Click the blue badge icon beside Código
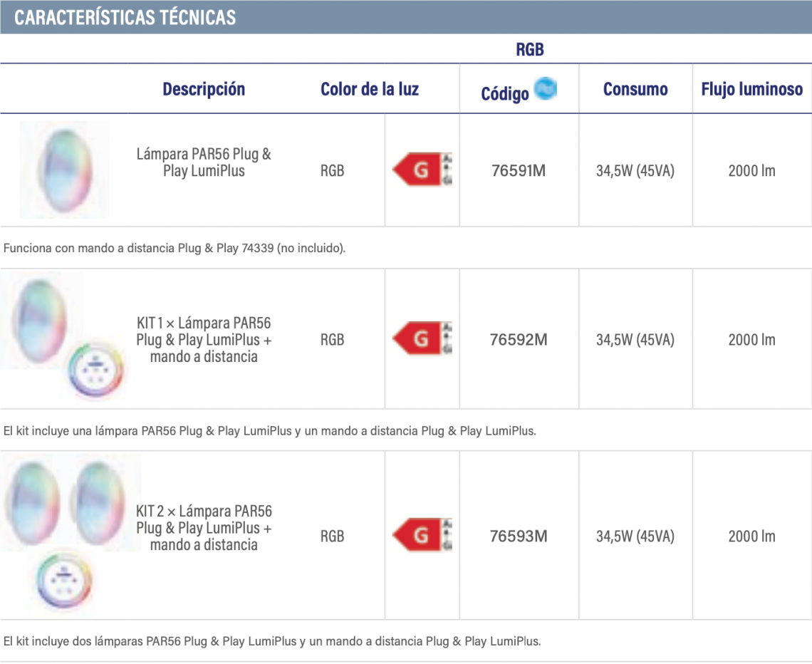Screen dimensions: 812x664 tap(546, 88)
